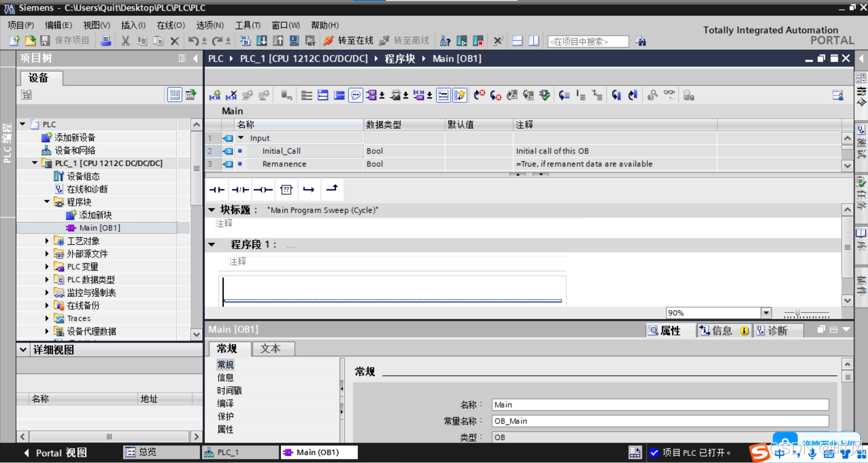Switch to the 文本 tab
Image resolution: width=868 pixels, height=463 pixels.
[x=273, y=348]
